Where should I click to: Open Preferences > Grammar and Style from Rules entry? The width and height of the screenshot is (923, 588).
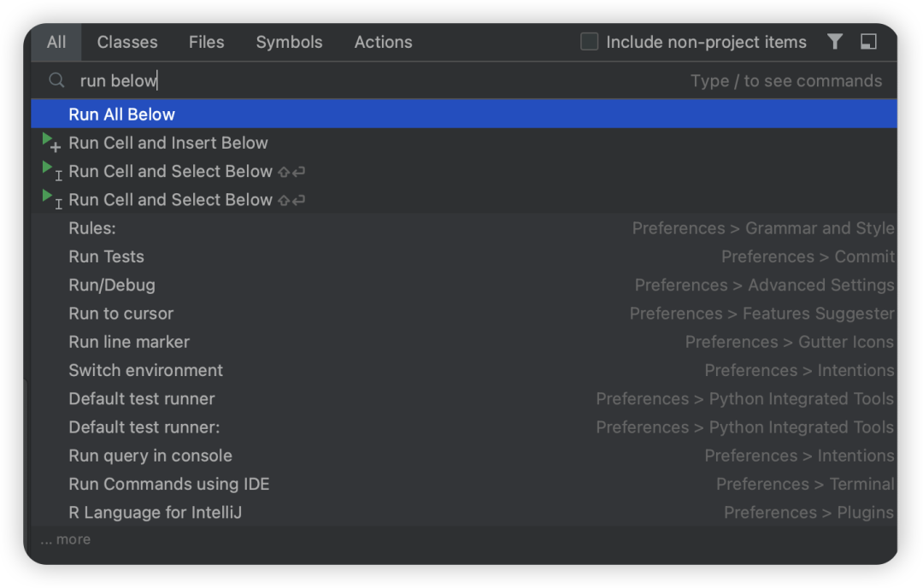763,227
